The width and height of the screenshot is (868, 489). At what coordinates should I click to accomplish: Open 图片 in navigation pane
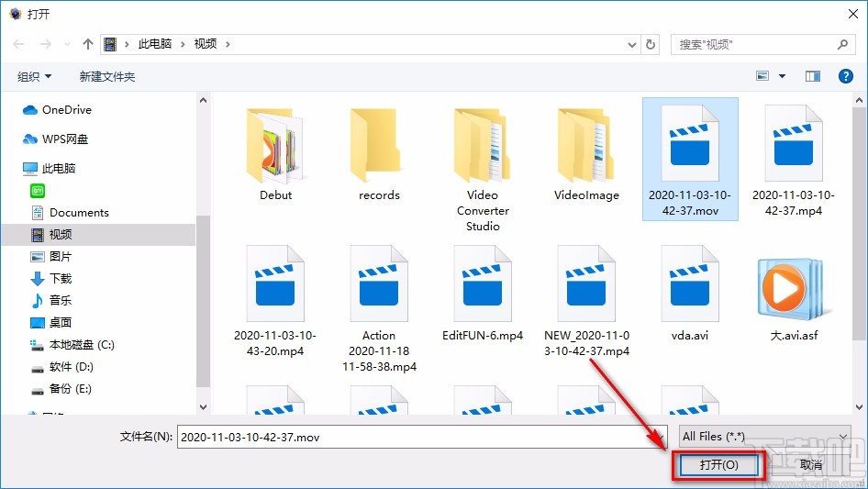(51, 256)
